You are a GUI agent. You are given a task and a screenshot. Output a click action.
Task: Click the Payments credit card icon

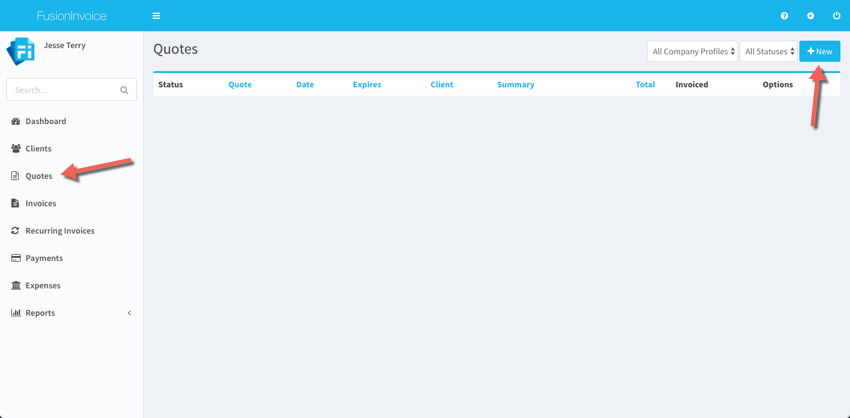tap(16, 258)
